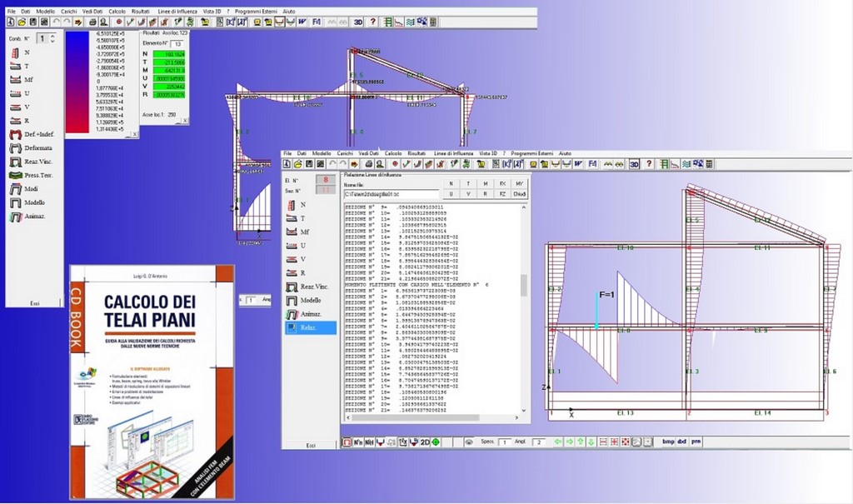Select the Mf bending moment icon in the left results panel
Screen dimensions: 853x504
point(15,80)
